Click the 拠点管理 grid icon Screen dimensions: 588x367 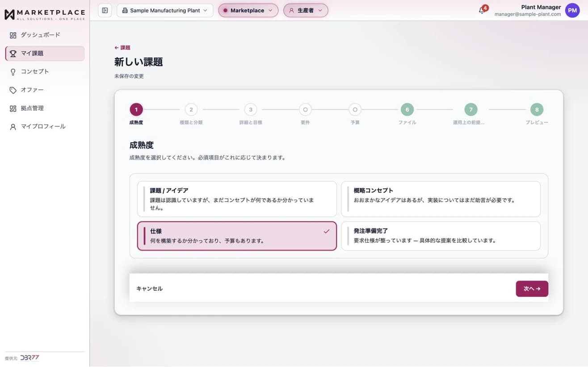click(13, 108)
